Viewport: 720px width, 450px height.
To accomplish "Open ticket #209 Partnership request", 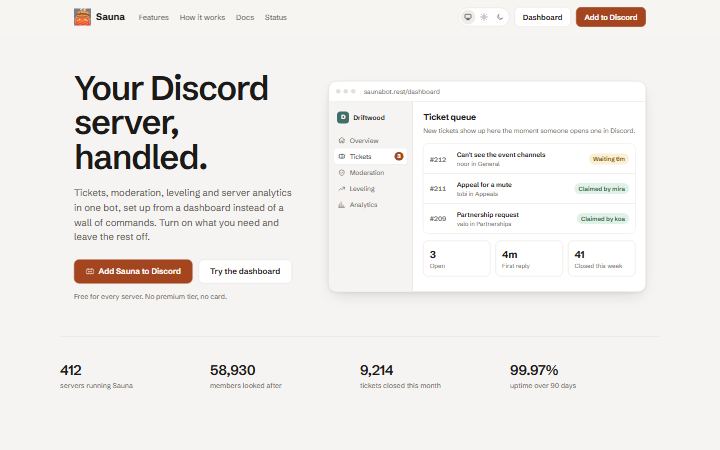I will pos(529,219).
